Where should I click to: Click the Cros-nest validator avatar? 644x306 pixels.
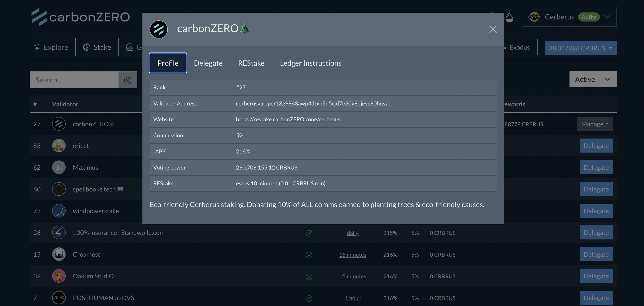tap(59, 254)
